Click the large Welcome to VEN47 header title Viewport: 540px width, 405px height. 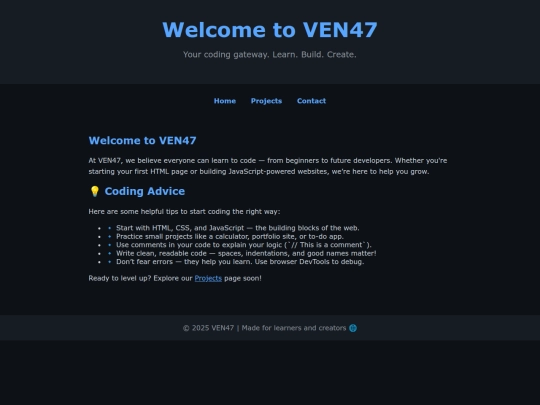[270, 30]
